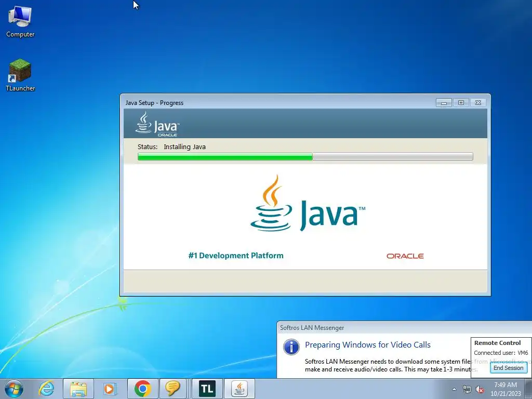Click the Softros LAN Messenger title
Image resolution: width=532 pixels, height=399 pixels.
[x=312, y=328]
